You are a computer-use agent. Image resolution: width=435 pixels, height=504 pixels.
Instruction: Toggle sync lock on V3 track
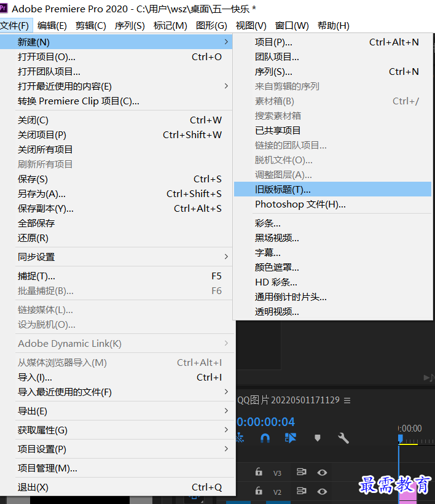coord(302,472)
